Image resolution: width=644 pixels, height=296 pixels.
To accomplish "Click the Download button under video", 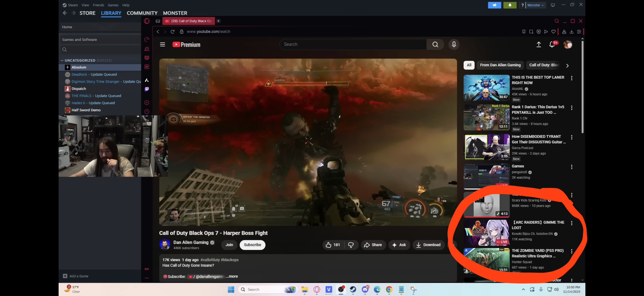I will [x=428, y=245].
